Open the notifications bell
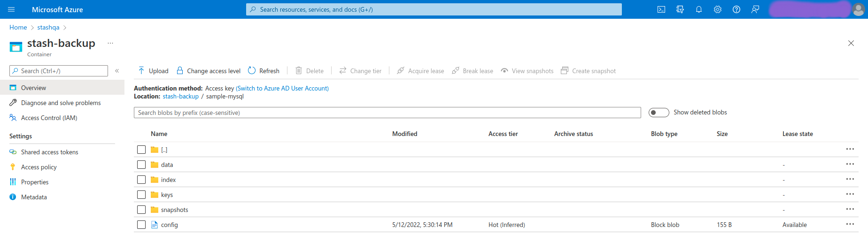 tap(699, 9)
